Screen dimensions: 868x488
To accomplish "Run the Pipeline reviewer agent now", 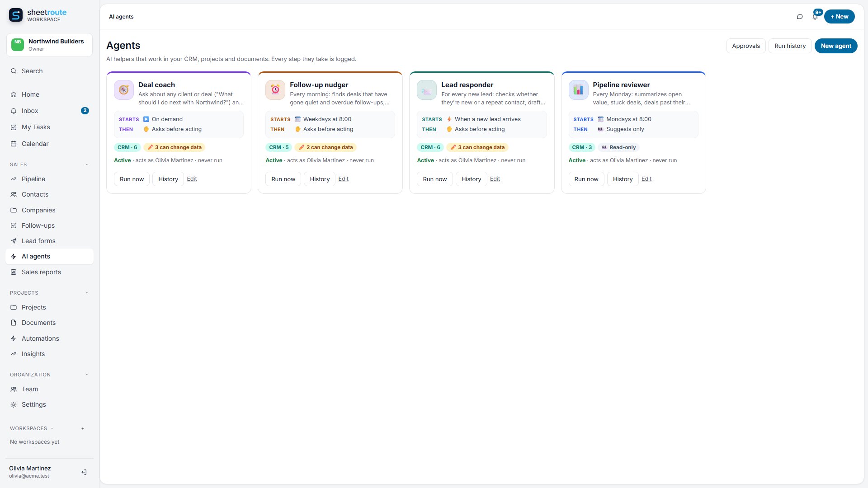I will (x=586, y=179).
